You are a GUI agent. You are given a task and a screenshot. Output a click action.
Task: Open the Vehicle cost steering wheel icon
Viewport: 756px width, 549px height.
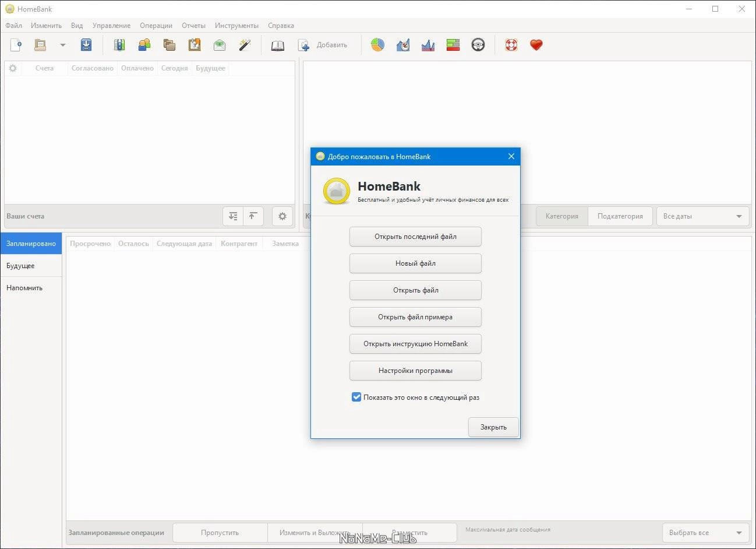tap(478, 45)
